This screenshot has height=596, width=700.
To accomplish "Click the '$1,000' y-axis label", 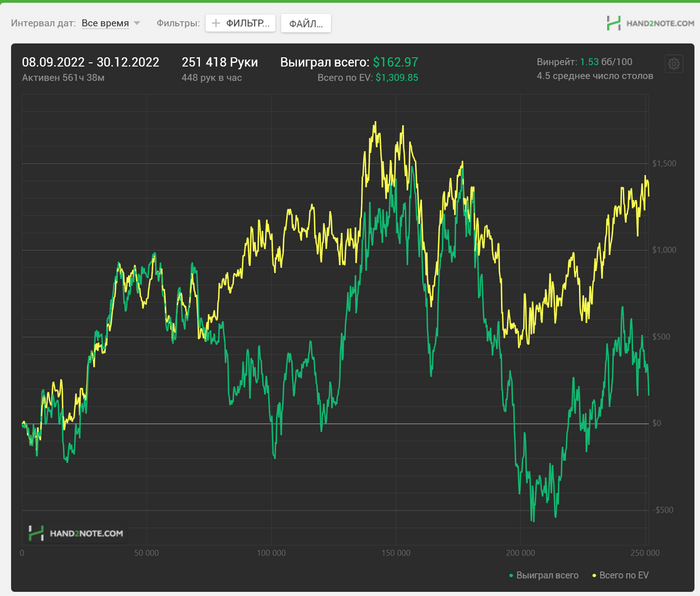I will 664,250.
